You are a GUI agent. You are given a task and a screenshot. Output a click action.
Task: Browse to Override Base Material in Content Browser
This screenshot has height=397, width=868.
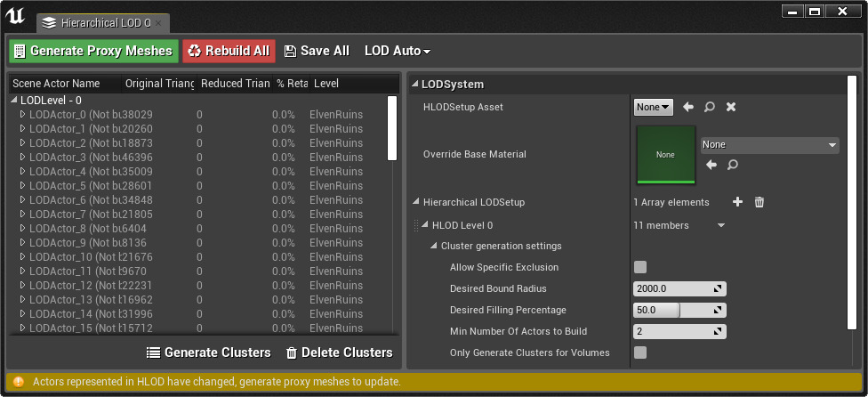pos(733,165)
